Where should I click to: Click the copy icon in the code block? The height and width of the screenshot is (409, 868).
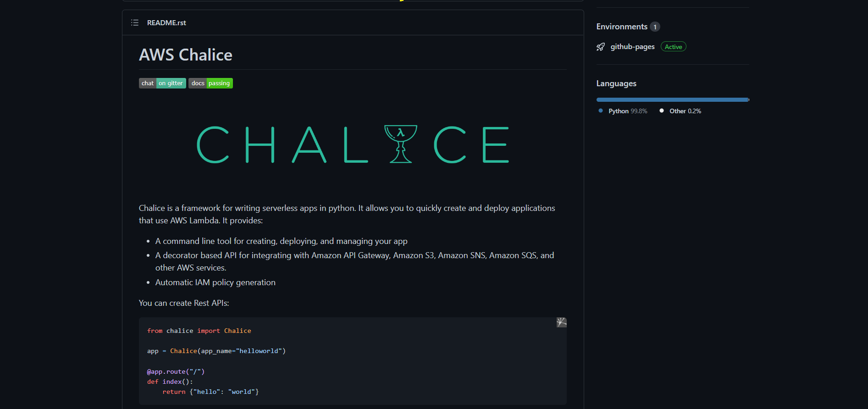(x=562, y=322)
